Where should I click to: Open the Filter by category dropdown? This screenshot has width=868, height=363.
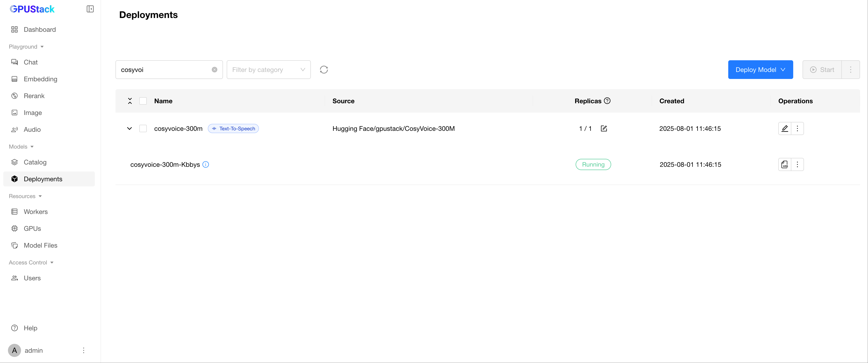tap(268, 70)
